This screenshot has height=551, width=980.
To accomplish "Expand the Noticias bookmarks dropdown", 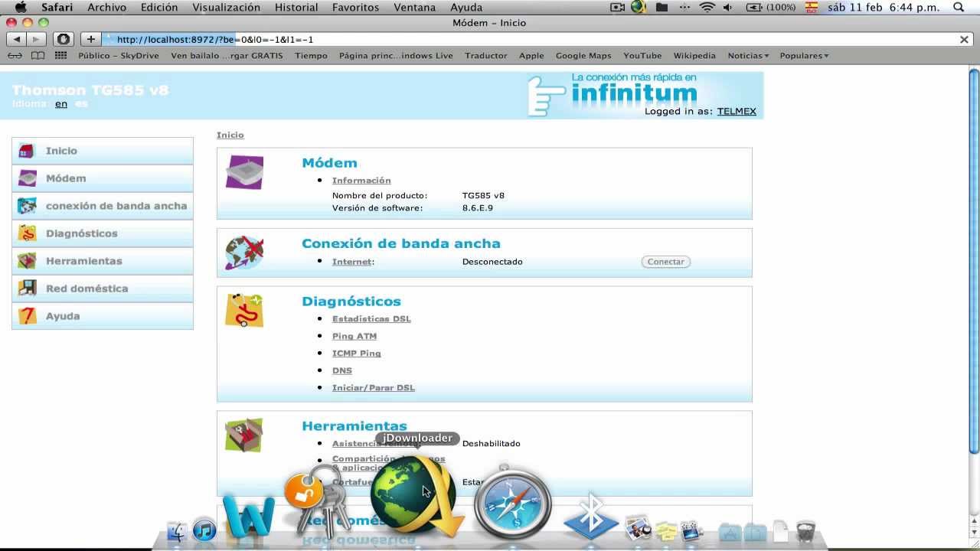I will click(x=748, y=56).
